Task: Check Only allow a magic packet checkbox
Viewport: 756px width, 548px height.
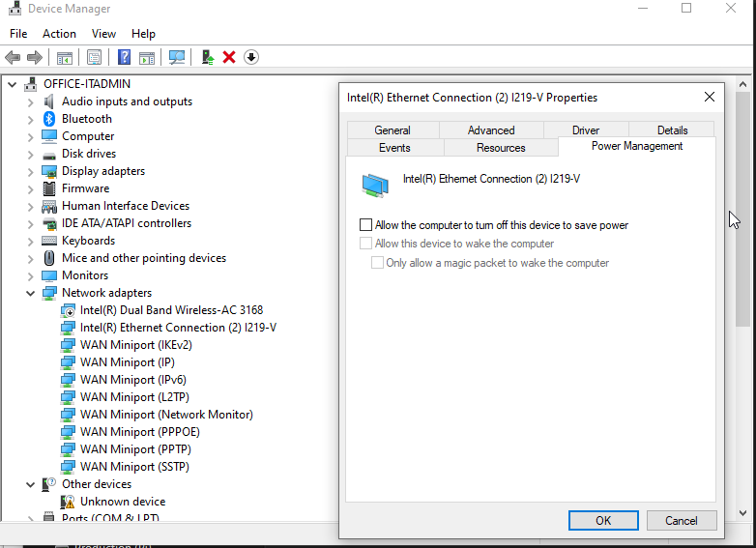Action: [x=377, y=263]
